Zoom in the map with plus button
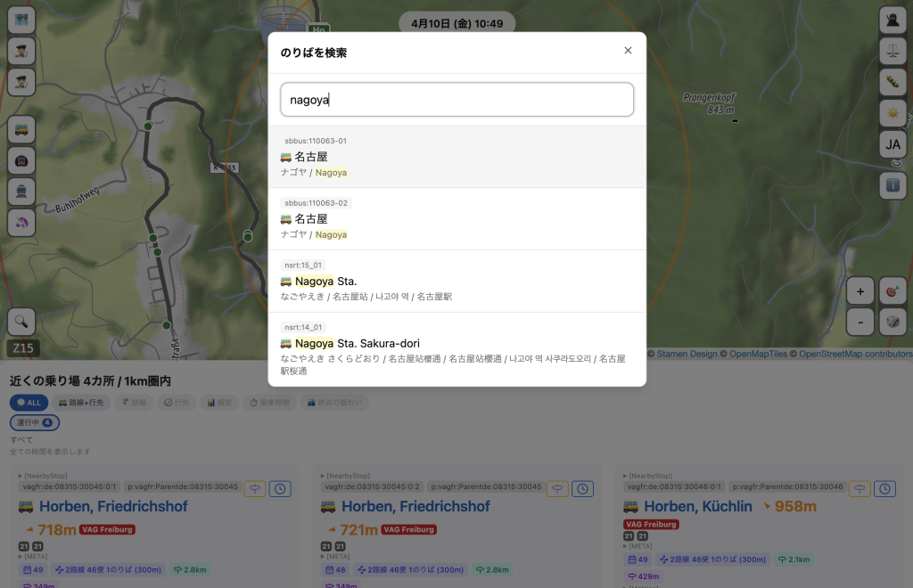This screenshot has width=913, height=588. tap(860, 290)
